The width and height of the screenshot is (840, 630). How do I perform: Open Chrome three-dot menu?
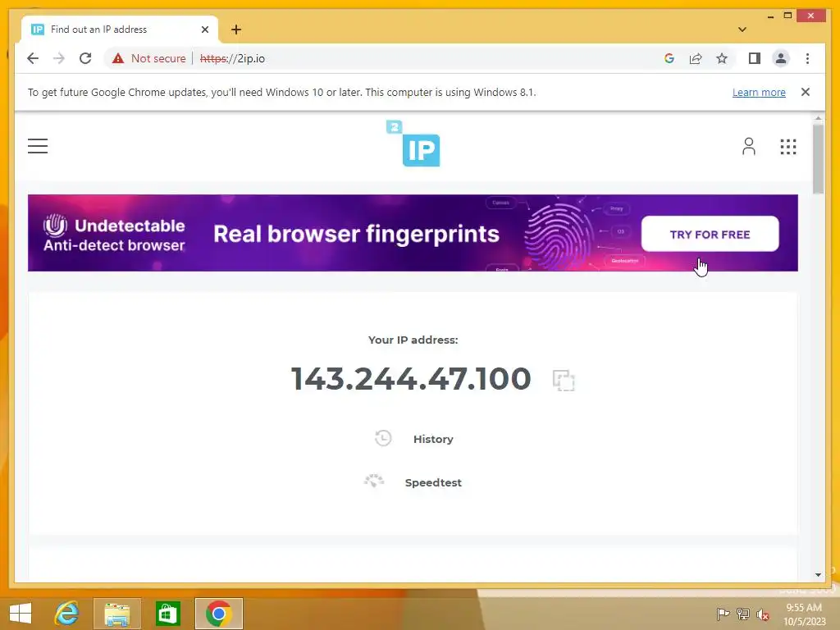click(x=807, y=58)
